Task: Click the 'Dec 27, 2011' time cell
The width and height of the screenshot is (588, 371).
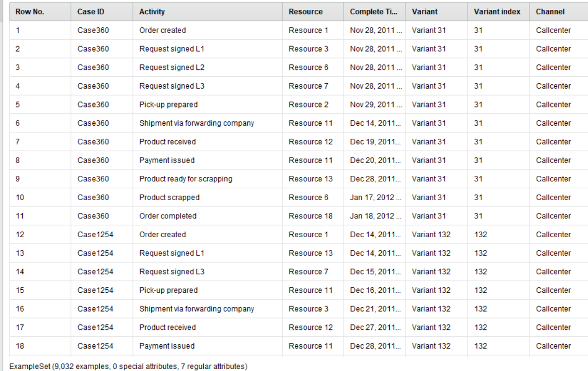Action: click(375, 327)
